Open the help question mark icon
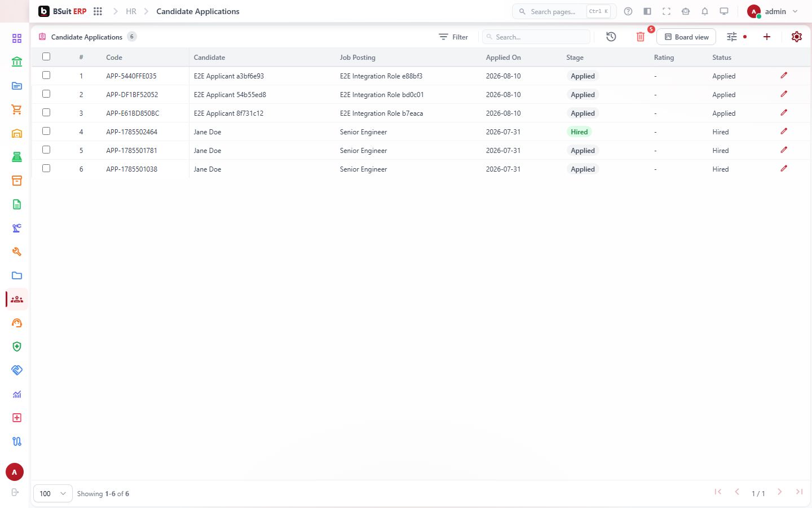 pos(628,11)
